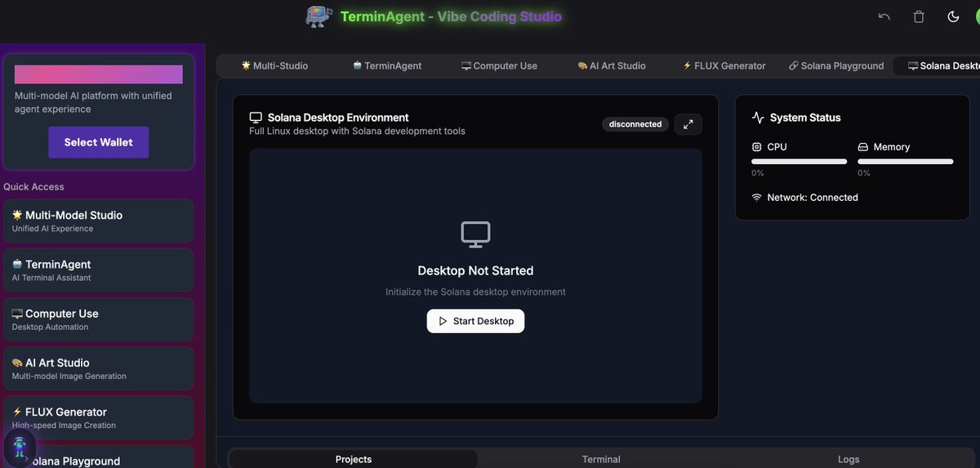Click Initialize the Solana desktop environment text
The height and width of the screenshot is (468, 980).
475,292
